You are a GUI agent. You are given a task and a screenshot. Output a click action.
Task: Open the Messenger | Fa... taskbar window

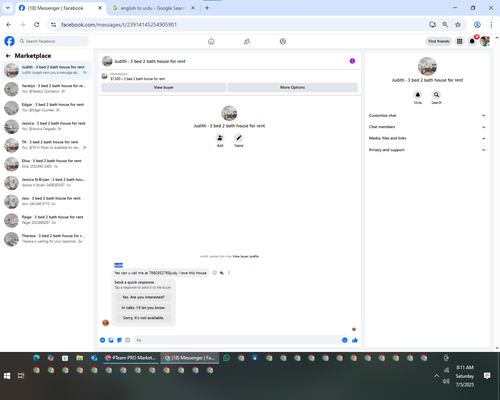(x=190, y=358)
